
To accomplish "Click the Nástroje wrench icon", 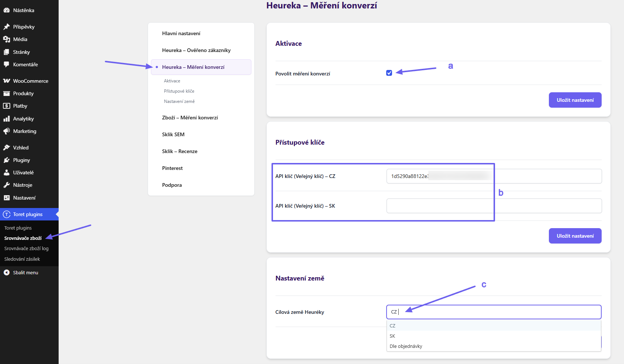I will pos(7,185).
